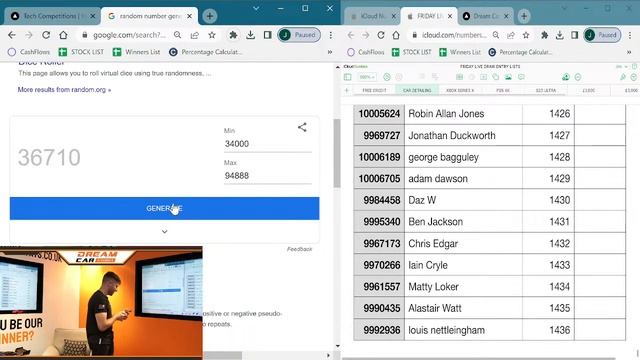Open the PS5 4K sheet tab

[x=503, y=90]
